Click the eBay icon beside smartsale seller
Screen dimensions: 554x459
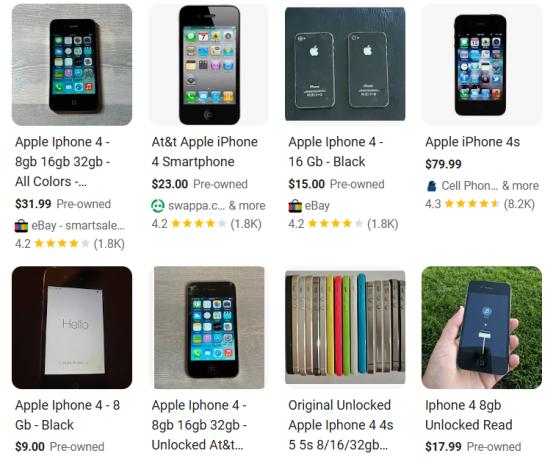point(21,226)
